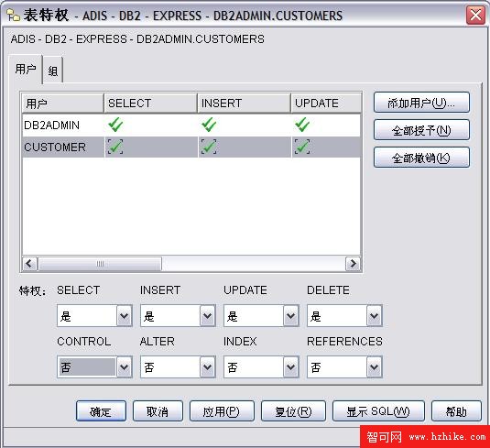
Task: Toggle CUSTOMER's SELECT privilege checkmark
Action: (x=115, y=147)
